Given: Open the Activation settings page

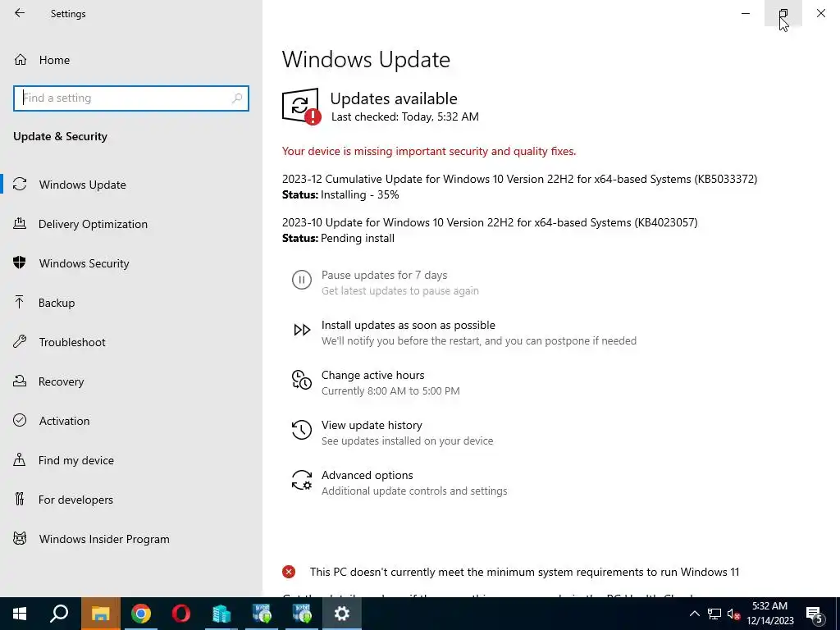Looking at the screenshot, I should (64, 421).
